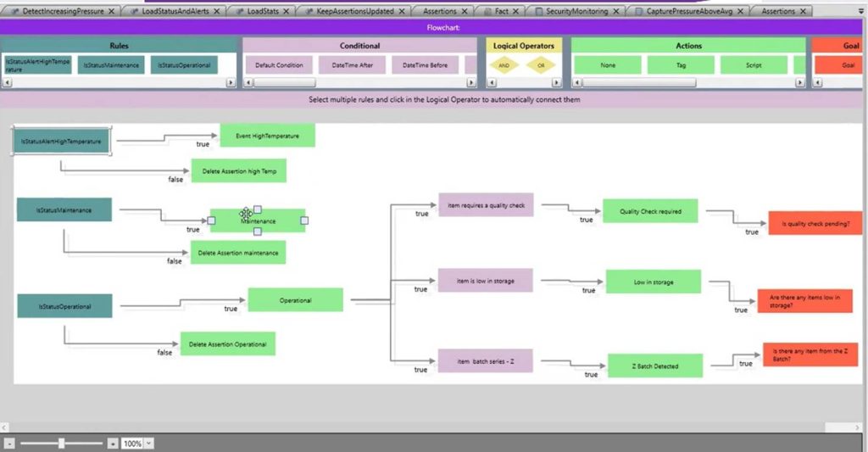Viewport: 868px width, 452px height.
Task: Select the OR logical operator diamond
Action: pos(542,64)
